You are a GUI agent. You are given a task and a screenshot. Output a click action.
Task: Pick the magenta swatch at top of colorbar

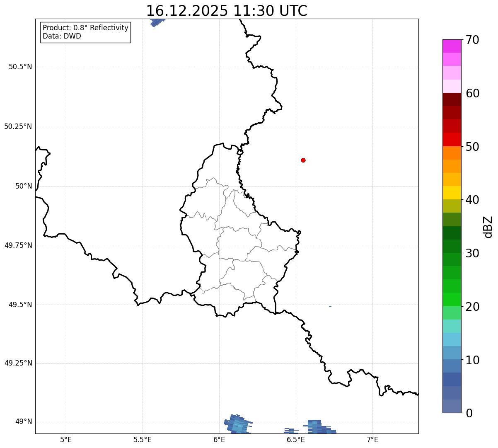452,46
